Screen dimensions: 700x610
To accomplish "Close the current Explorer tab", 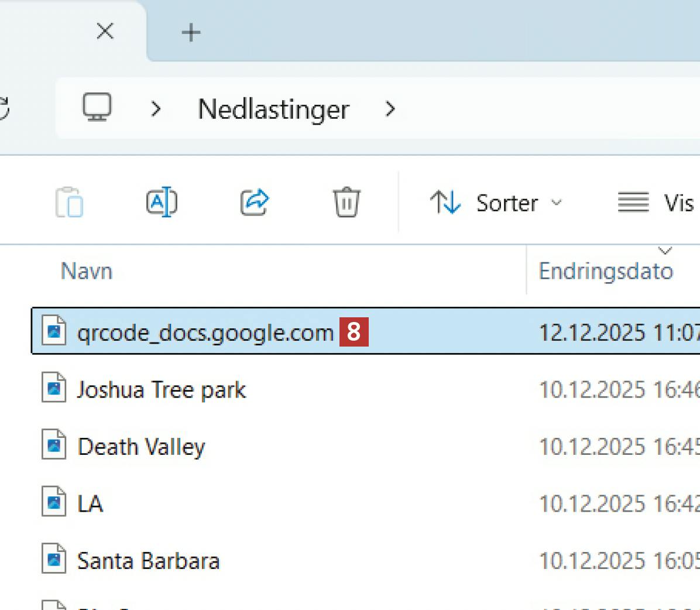I will (105, 32).
